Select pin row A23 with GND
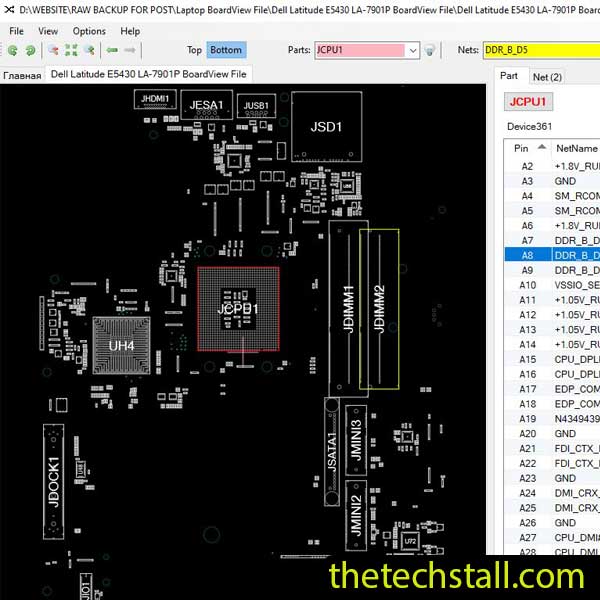This screenshot has height=600, width=600. tap(552, 478)
